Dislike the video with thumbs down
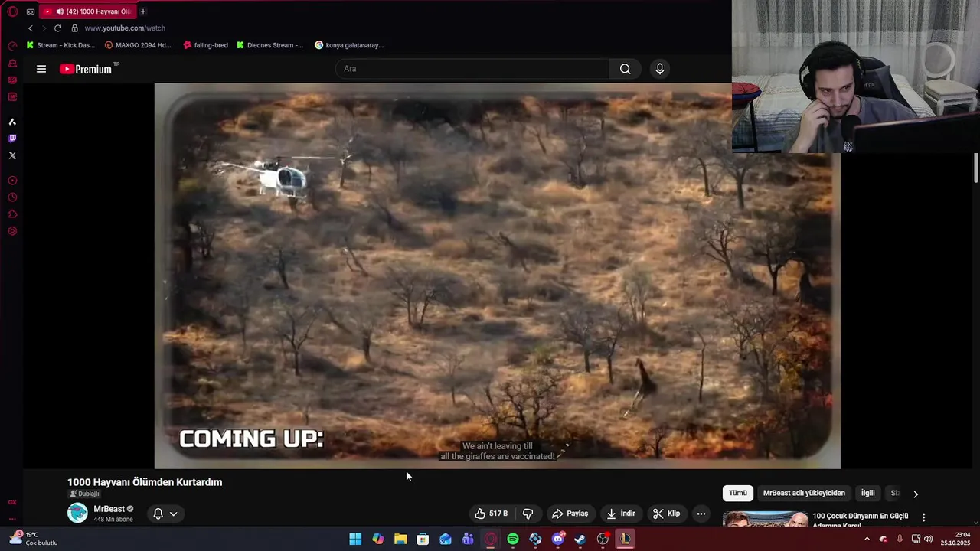The width and height of the screenshot is (980, 551). (x=528, y=514)
